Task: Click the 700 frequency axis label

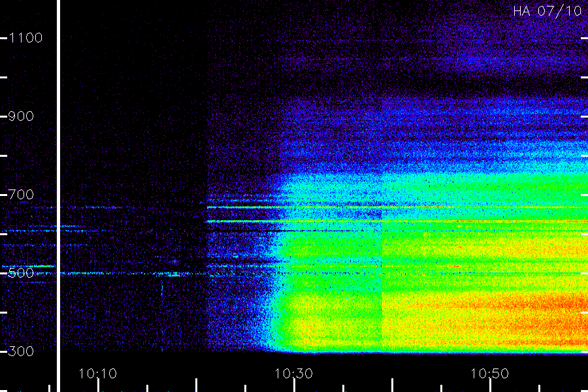Action: [21, 194]
